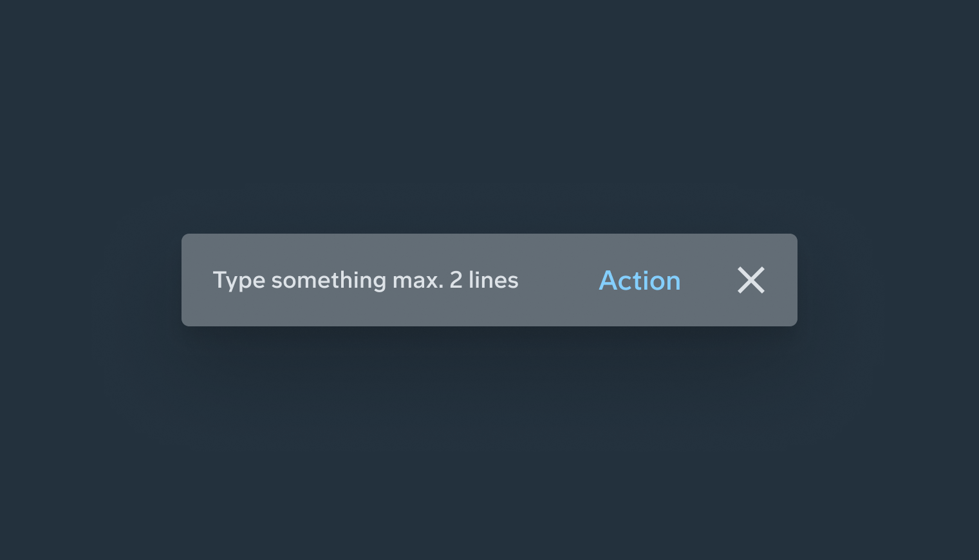Screen dimensions: 979x560
Task: Click the blue Action button
Action: tap(639, 281)
